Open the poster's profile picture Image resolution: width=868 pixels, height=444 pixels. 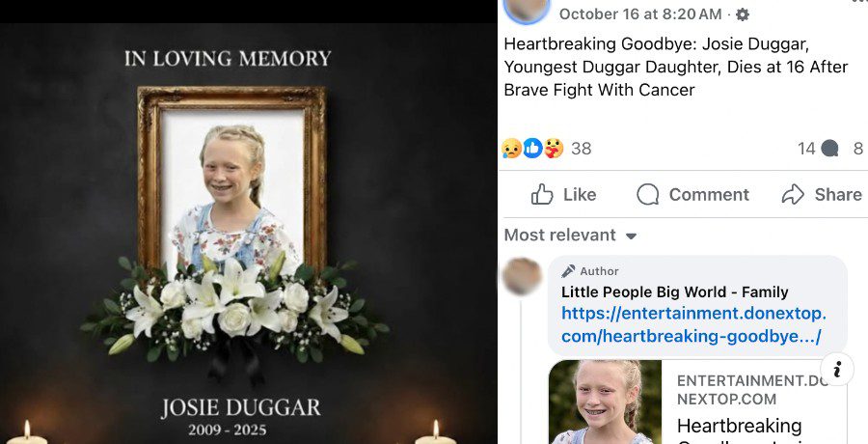point(527,10)
